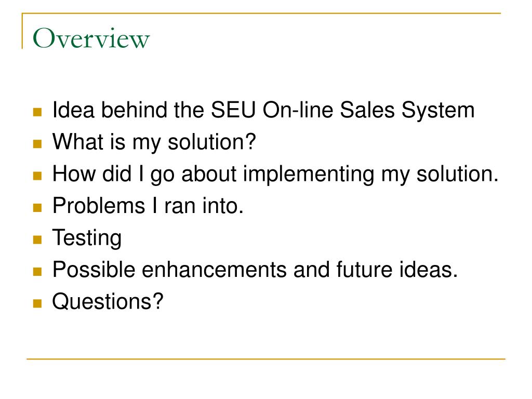Image resolution: width=532 pixels, height=399 pixels.
Task: Click 'Possible enhancements and future ideas.' text
Action: click(x=255, y=270)
